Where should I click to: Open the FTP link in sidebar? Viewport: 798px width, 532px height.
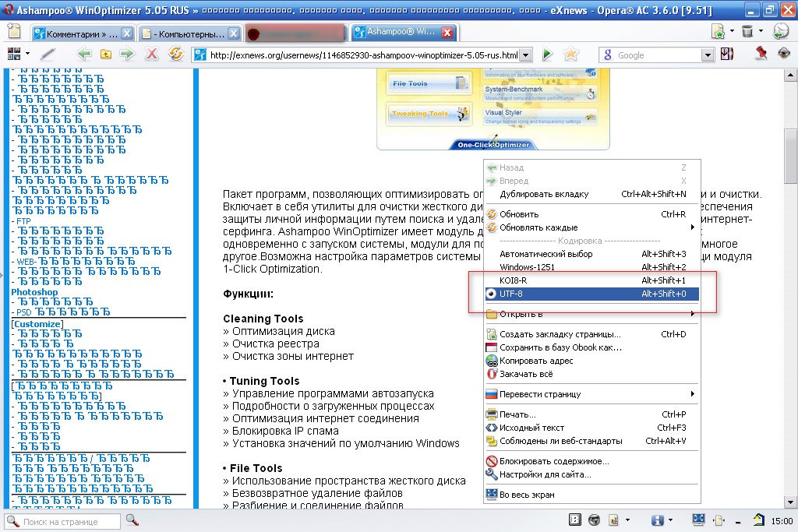point(23,221)
